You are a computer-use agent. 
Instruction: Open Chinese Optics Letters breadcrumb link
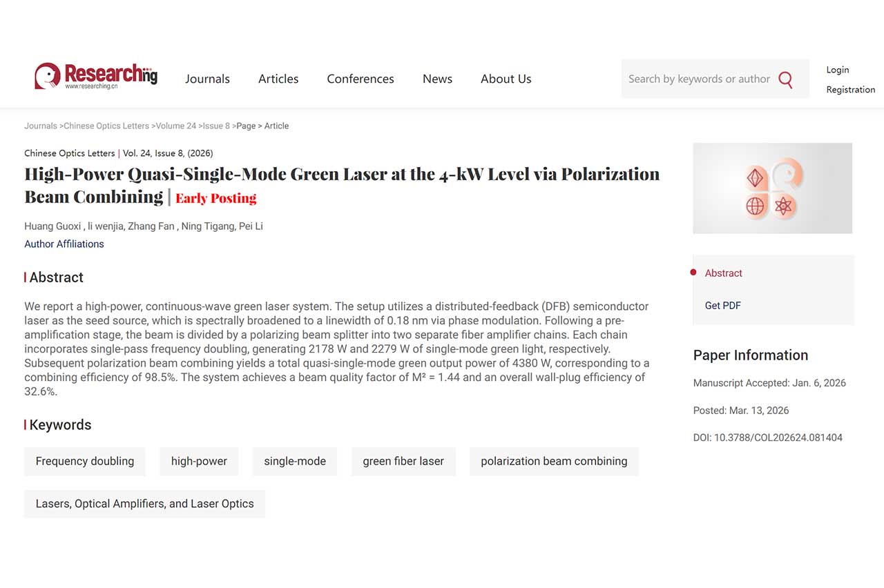[106, 126]
